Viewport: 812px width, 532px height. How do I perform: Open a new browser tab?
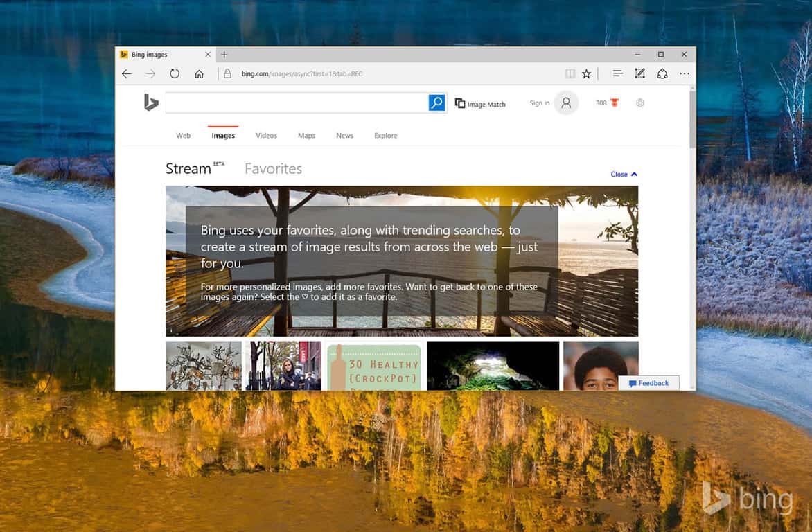(224, 55)
